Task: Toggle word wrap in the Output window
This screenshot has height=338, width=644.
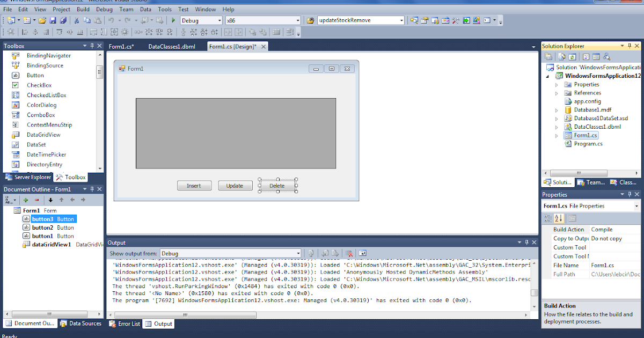Action: [x=363, y=253]
